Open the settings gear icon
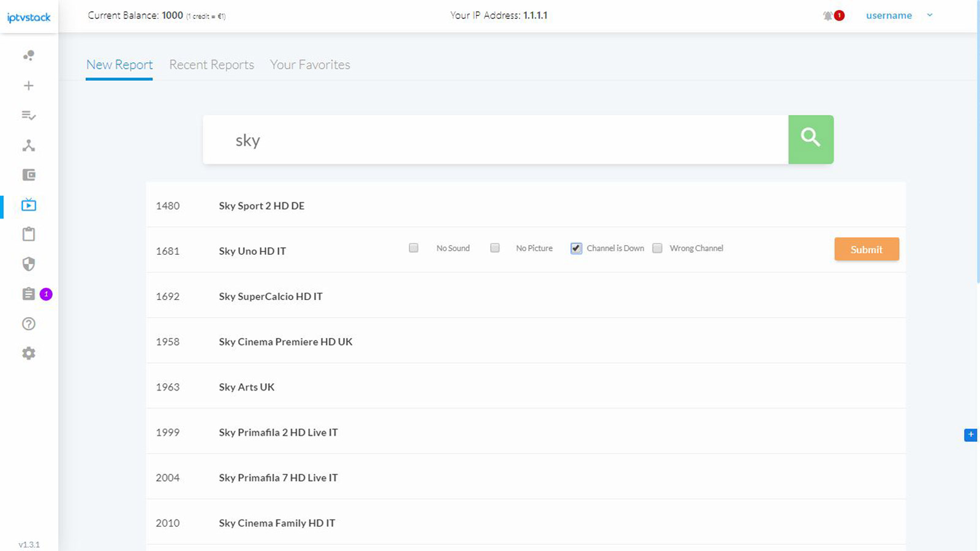 [x=29, y=353]
